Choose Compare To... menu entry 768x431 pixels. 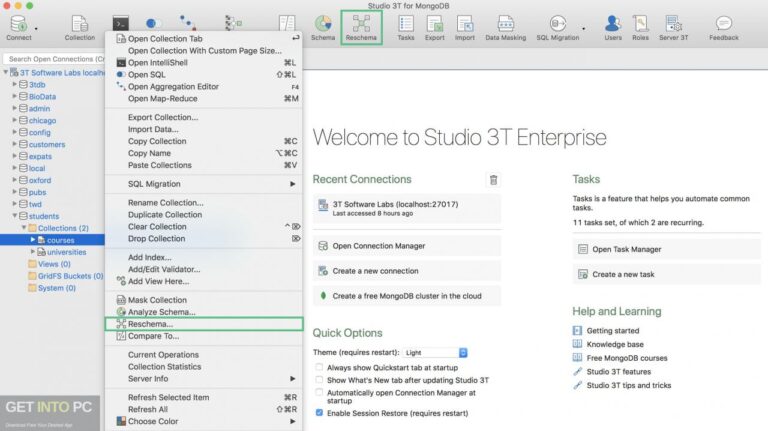(x=204, y=336)
